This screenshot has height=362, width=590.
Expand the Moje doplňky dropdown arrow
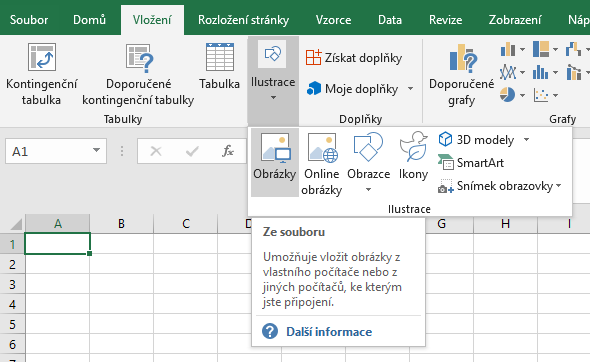click(411, 89)
